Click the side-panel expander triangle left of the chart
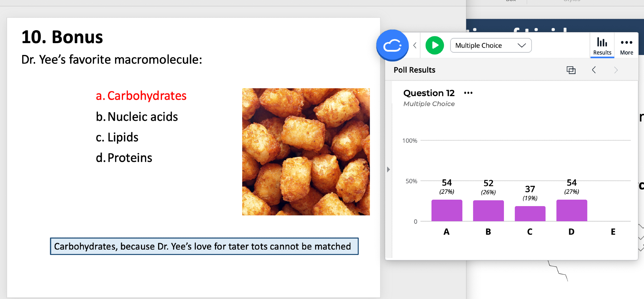The height and width of the screenshot is (299, 644). click(388, 169)
